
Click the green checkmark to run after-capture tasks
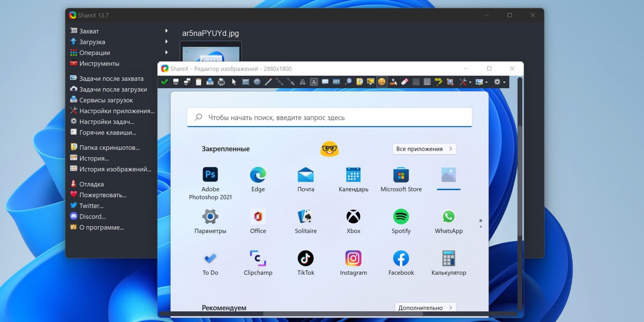click(164, 82)
